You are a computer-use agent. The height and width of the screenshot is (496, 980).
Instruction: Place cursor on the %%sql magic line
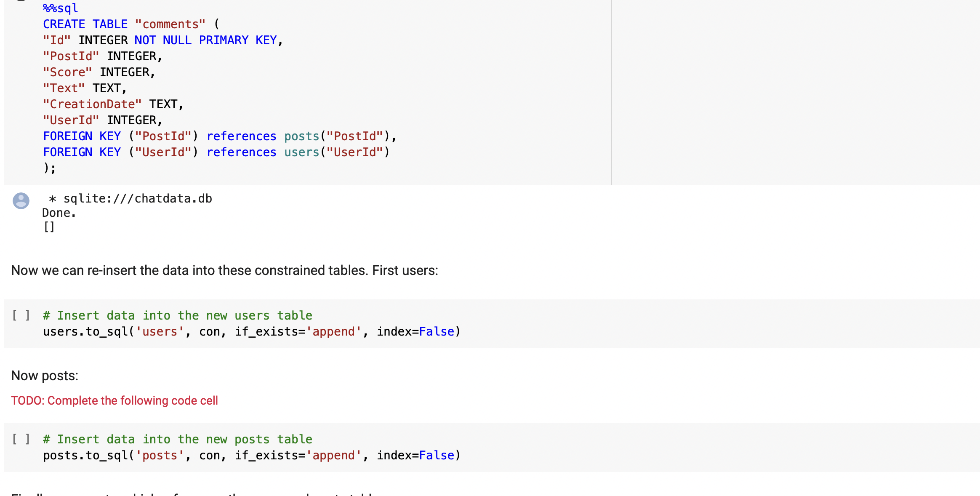click(61, 8)
